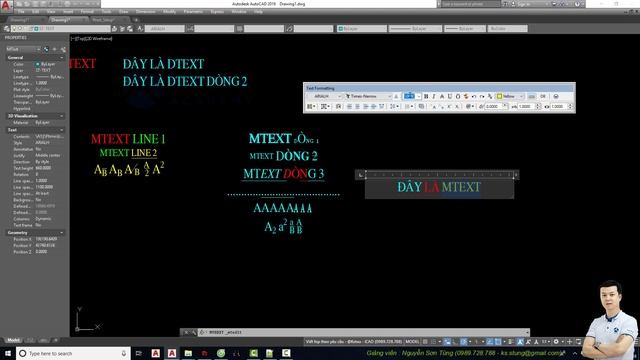Image resolution: width=640 pixels, height=360 pixels.
Task: Align paragraph left in Text Formatting
Action: 349,107
